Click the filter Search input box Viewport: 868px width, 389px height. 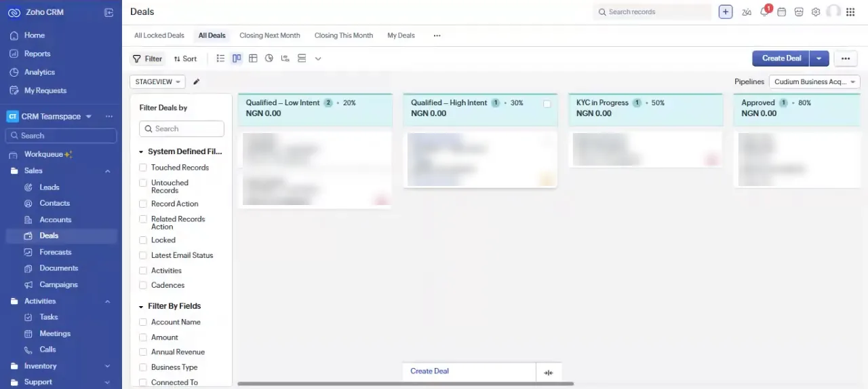pos(182,129)
